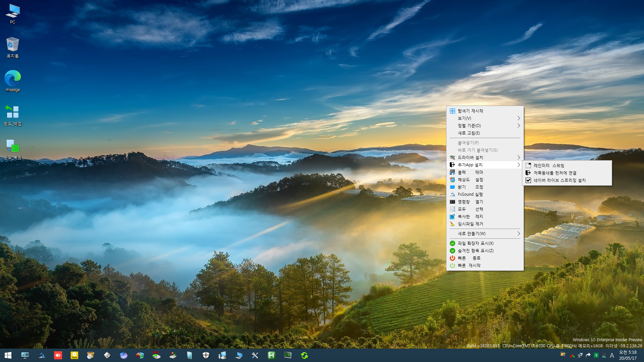Click the colored grid meter tray icon
Viewport: 644px width, 362px height.
604,355
